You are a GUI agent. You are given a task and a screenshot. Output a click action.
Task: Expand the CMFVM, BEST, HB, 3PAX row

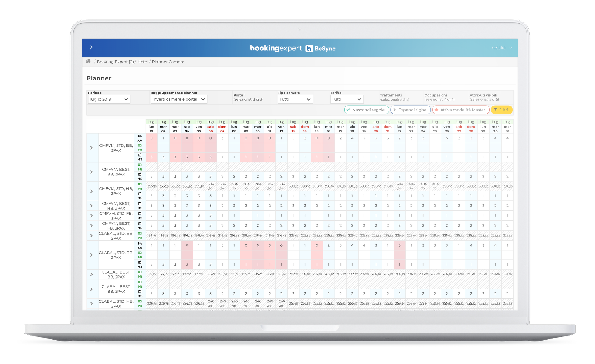[92, 206]
